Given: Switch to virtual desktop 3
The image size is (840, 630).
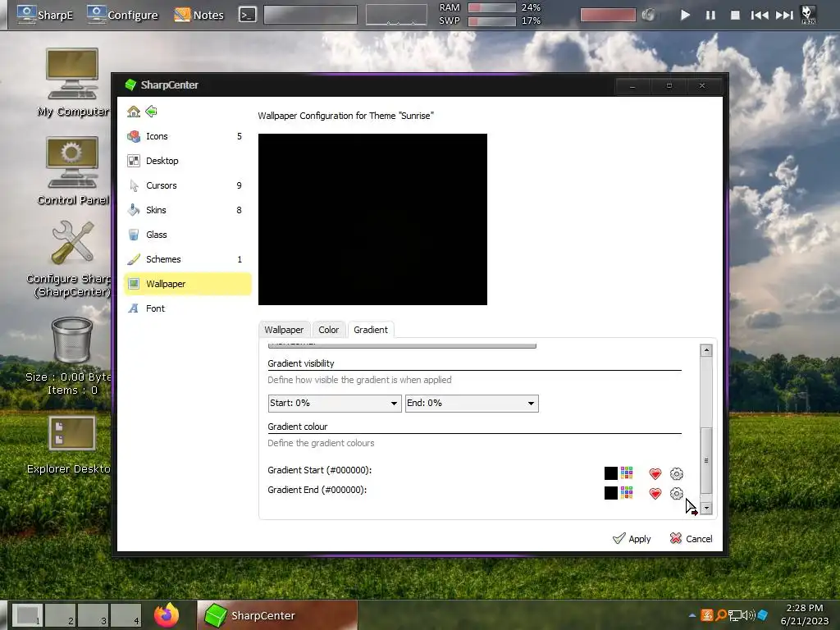Looking at the screenshot, I should pos(94,615).
